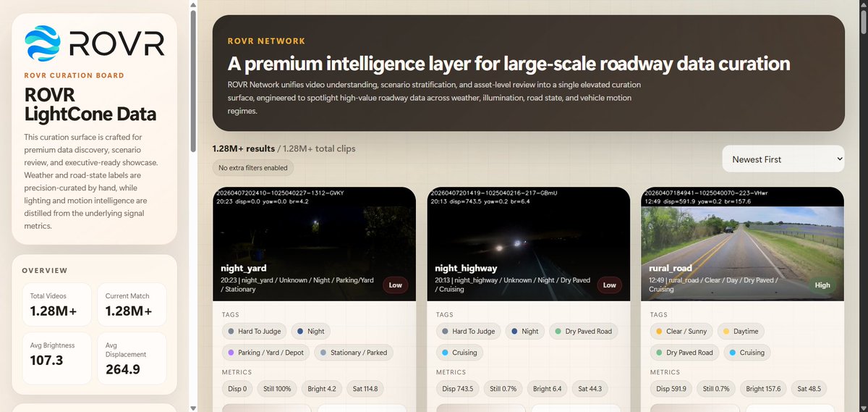Image resolution: width=868 pixels, height=412 pixels.
Task: Select Cruising tag on rural_road card
Action: (746, 353)
